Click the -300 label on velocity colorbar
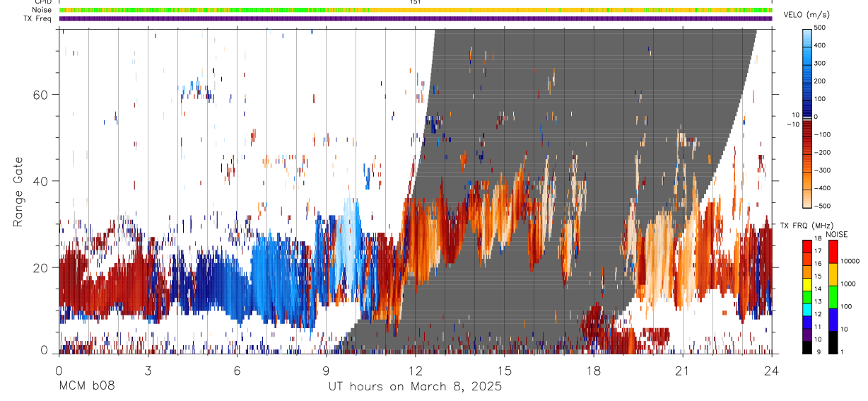Screen dimensions: 868x401 (823, 170)
